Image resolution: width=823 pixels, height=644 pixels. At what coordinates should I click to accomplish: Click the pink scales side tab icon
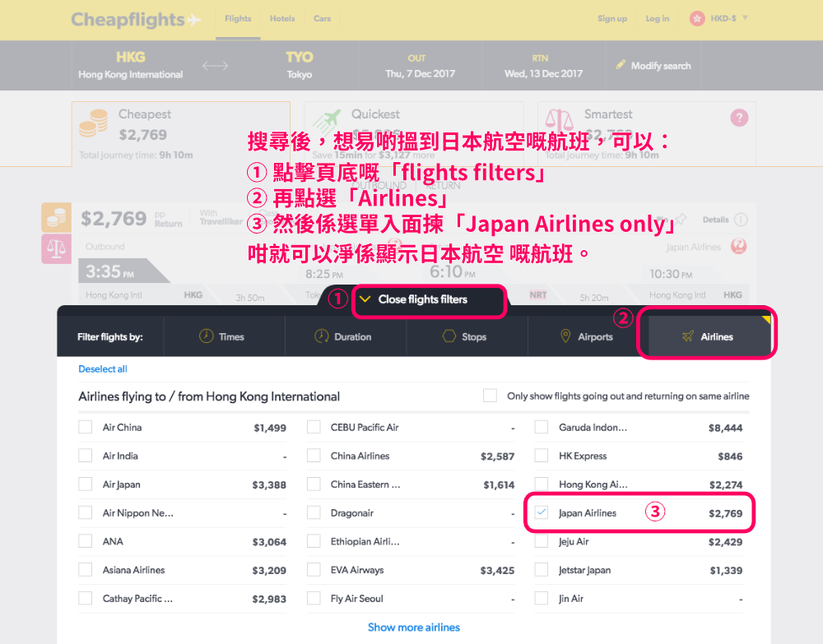pos(56,248)
